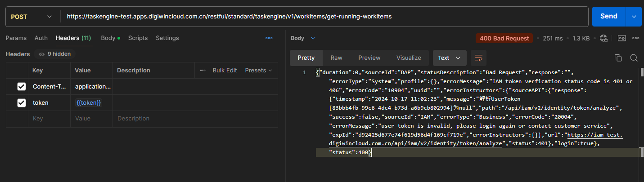The width and height of the screenshot is (644, 182).
Task: Click the empty Key input in new row
Action: coord(49,119)
